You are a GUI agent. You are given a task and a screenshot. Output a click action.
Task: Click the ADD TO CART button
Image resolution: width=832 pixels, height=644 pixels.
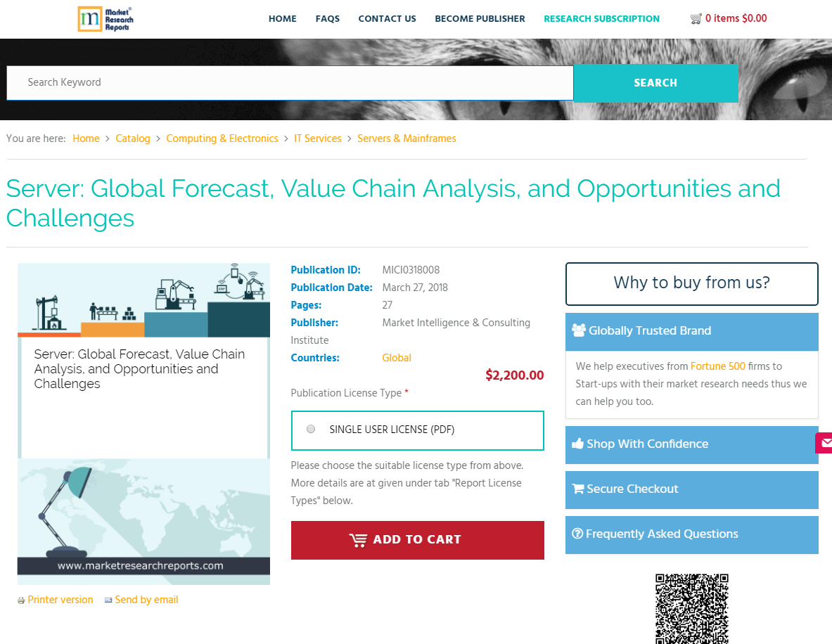pyautogui.click(x=417, y=539)
